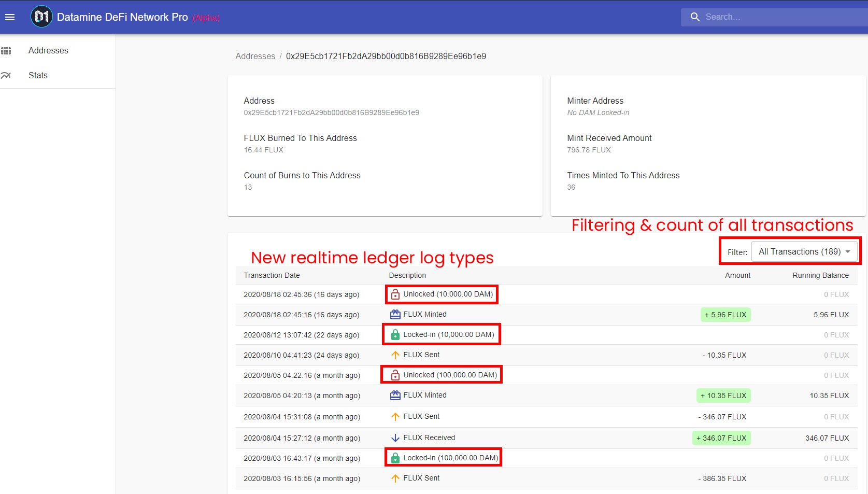Click the Transaction Date column header
Viewport: 868px width, 494px height.
[272, 275]
